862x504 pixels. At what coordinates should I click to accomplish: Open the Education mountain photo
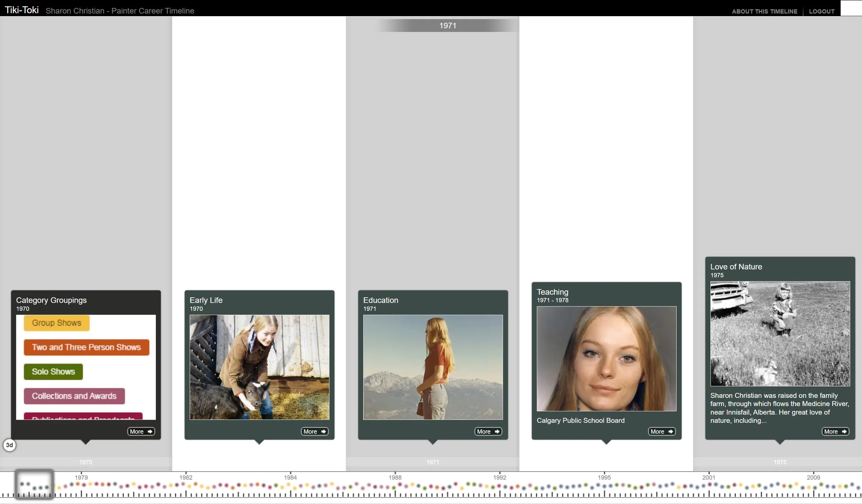click(433, 367)
